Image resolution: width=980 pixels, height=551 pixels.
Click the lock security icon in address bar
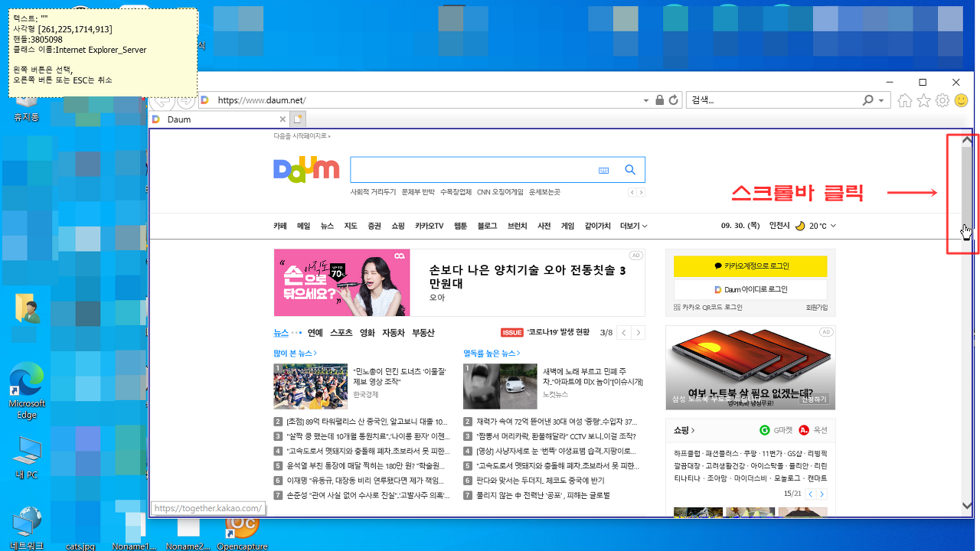click(x=659, y=100)
